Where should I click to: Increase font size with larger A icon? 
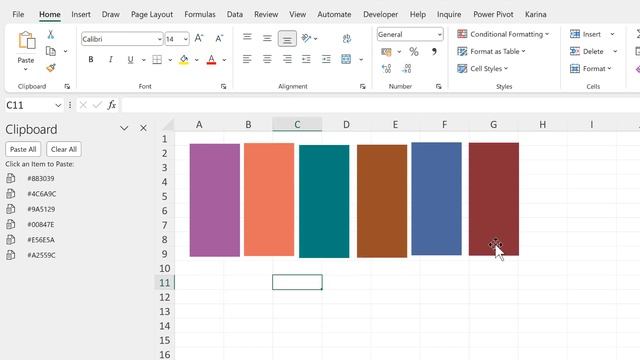click(x=199, y=38)
